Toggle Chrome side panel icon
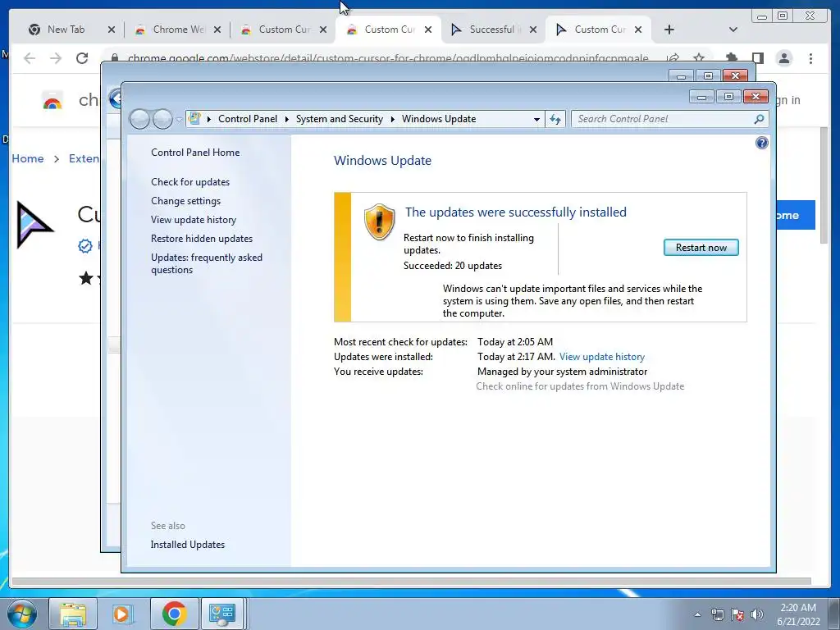Viewport: 840px width, 630px height. point(757,58)
